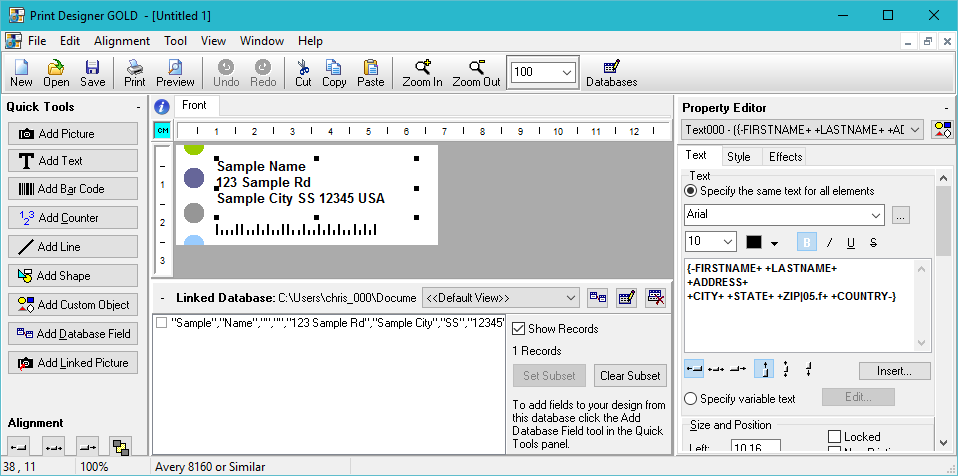The width and height of the screenshot is (958, 476).
Task: Set top vertical text alignment
Action: 764,368
